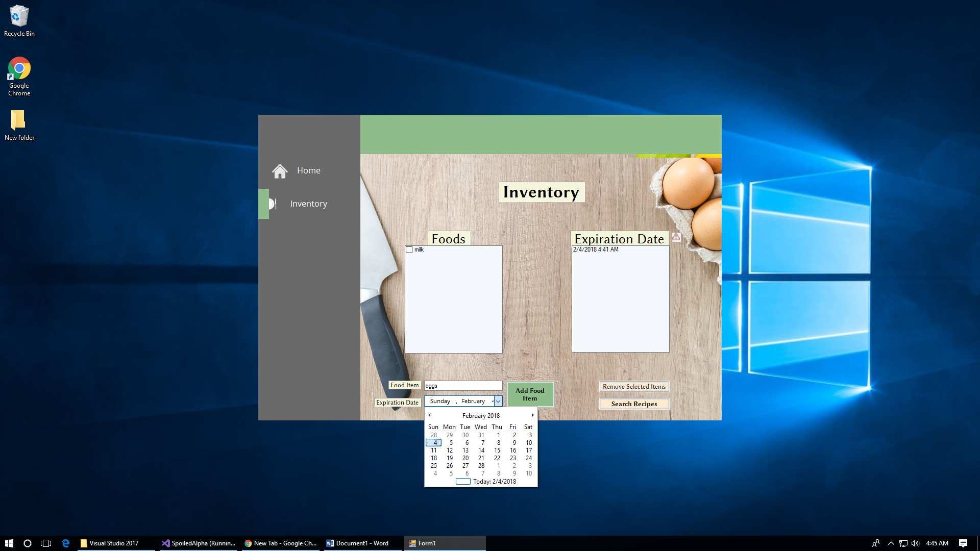Expand the Expiration Date picker dropdown arrow
The height and width of the screenshot is (551, 980).
498,402
